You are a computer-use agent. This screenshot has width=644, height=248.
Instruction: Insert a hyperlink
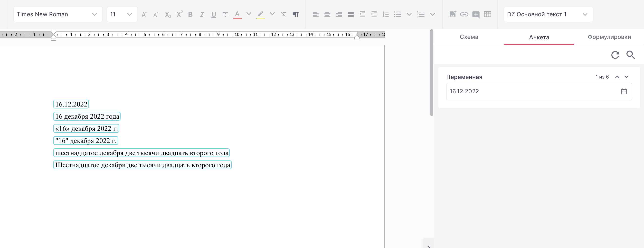click(x=464, y=15)
